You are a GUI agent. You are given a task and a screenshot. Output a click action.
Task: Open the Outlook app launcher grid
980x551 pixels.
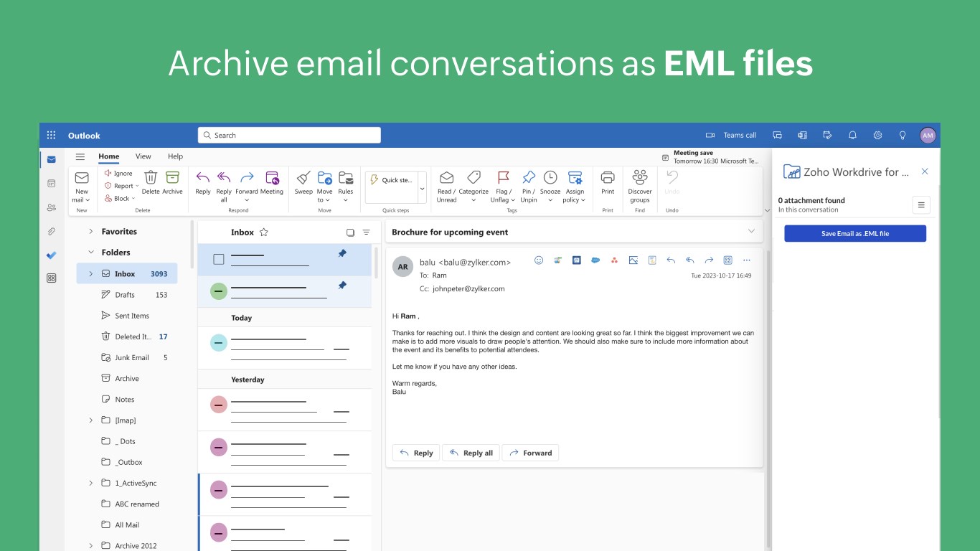tap(51, 135)
